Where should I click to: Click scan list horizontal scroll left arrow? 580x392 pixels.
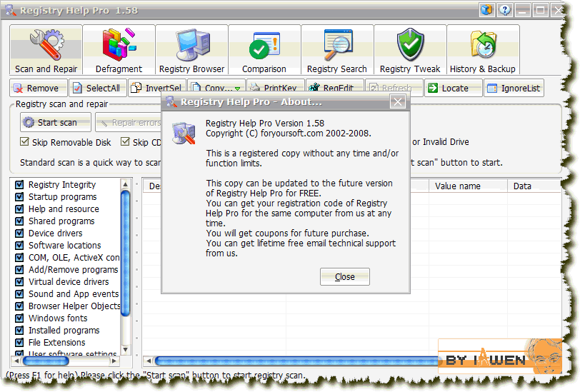[16, 361]
